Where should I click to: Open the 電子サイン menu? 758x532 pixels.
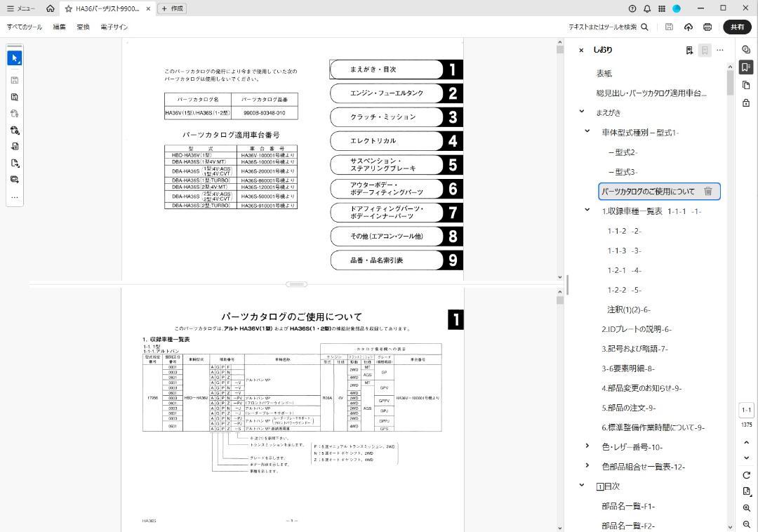pyautogui.click(x=114, y=27)
